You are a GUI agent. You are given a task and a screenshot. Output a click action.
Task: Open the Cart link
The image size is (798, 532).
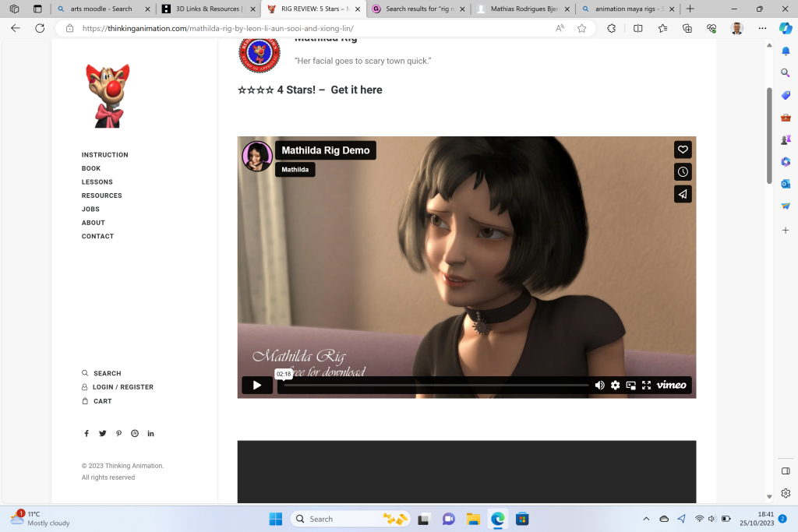[x=97, y=401]
